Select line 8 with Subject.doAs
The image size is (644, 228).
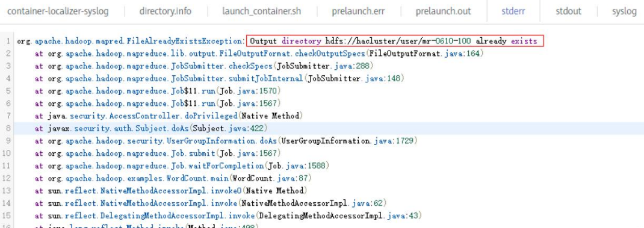coord(322,128)
